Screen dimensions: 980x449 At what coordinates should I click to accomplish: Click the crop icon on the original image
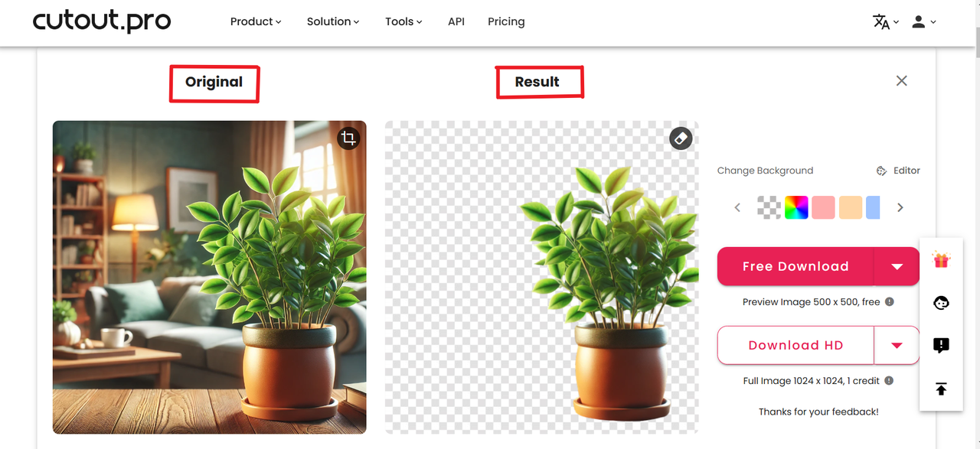tap(348, 138)
